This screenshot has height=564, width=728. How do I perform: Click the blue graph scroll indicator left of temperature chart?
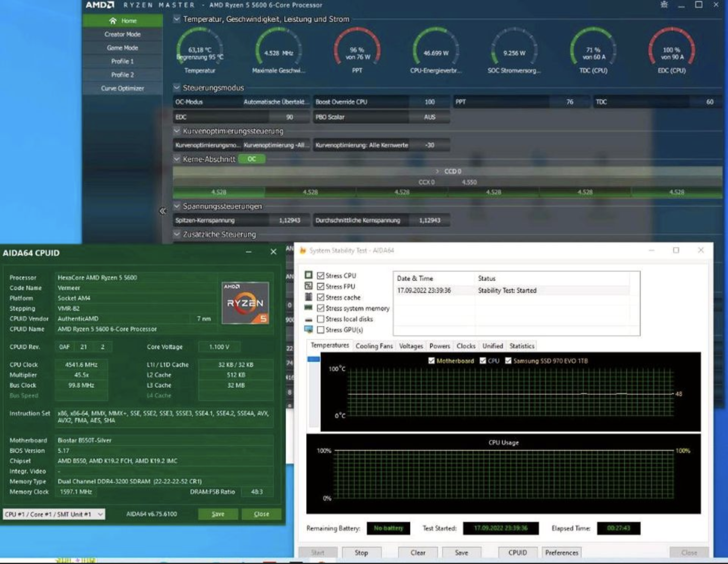tap(313, 359)
